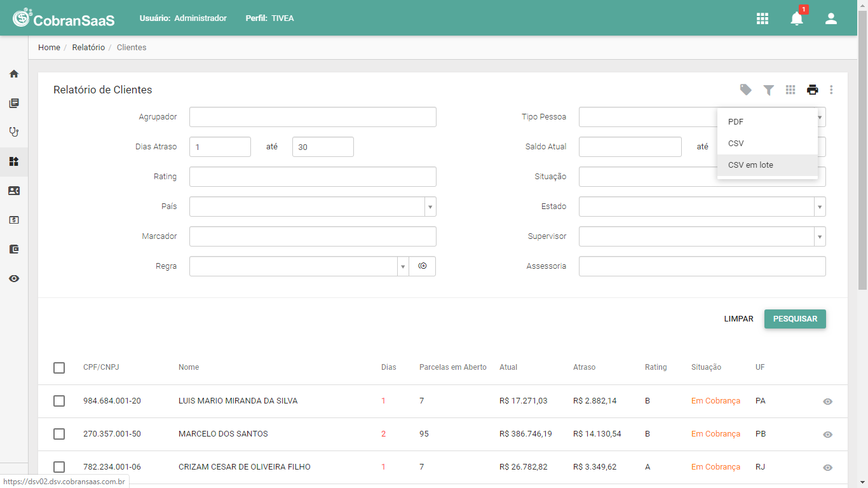Open the contact card sidebar icon

point(14,191)
